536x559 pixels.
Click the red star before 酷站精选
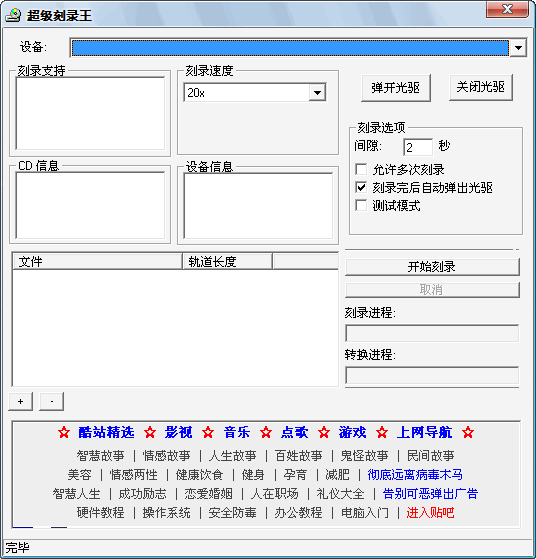[x=64, y=432]
